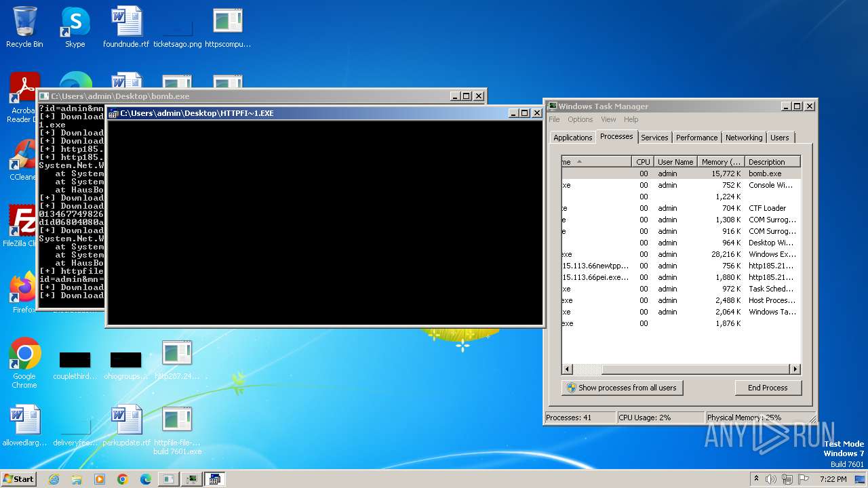Open the Recycle Bin desktop icon

24,27
